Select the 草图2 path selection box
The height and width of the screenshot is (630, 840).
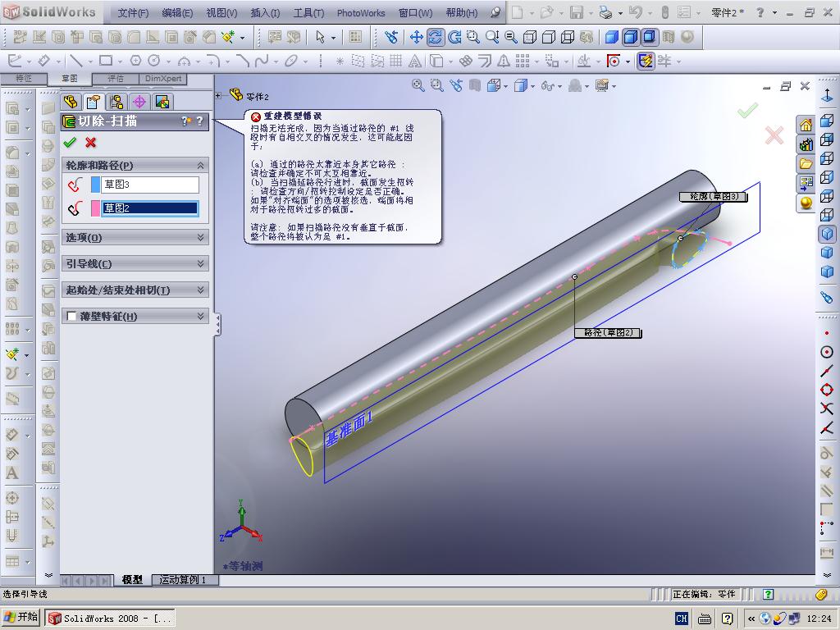click(x=150, y=208)
